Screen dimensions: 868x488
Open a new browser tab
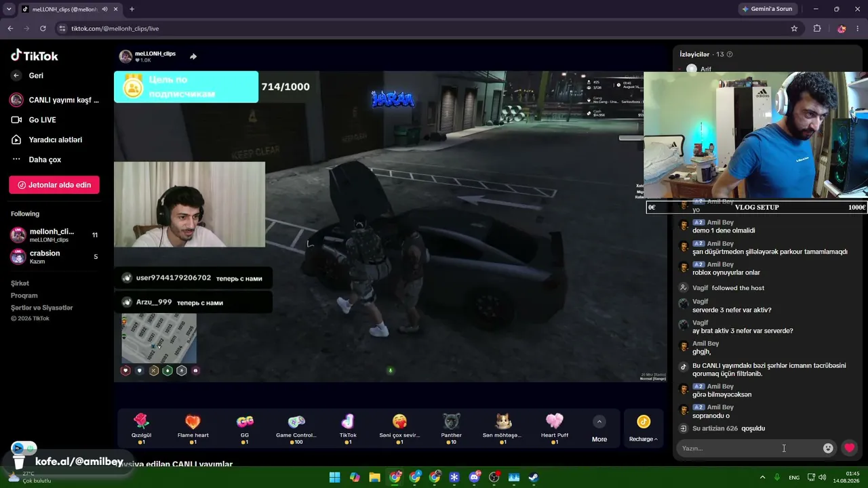coord(132,9)
